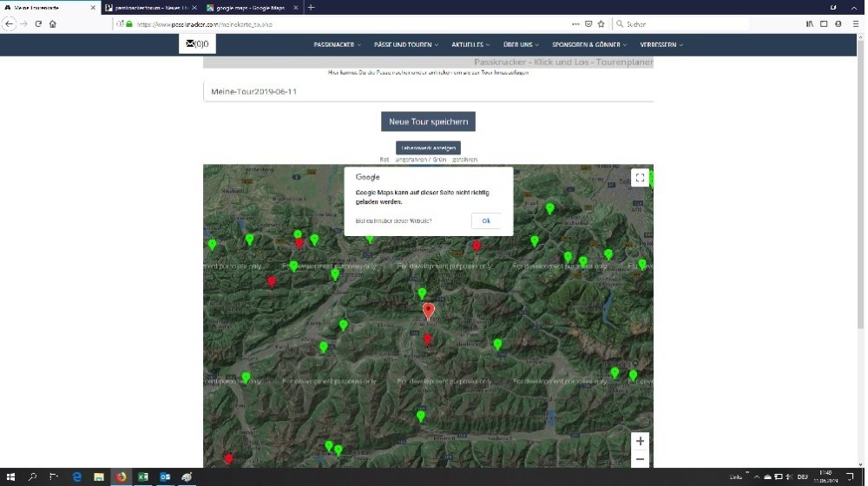Bookmark this page with the star icon
The width and height of the screenshot is (868, 486).
point(601,23)
